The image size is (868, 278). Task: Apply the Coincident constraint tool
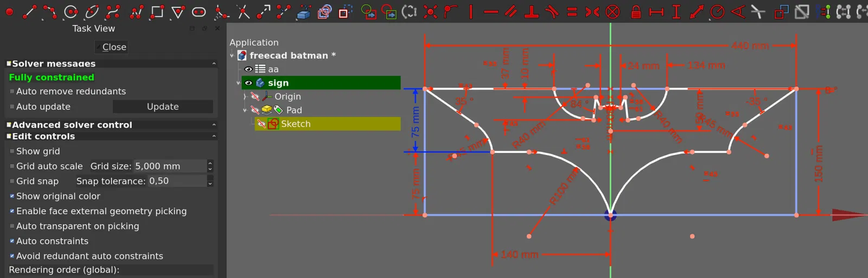(x=430, y=11)
